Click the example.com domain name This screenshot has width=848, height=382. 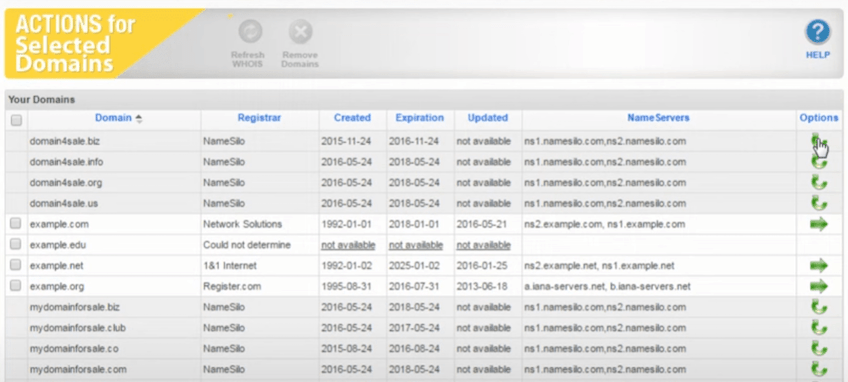click(59, 224)
